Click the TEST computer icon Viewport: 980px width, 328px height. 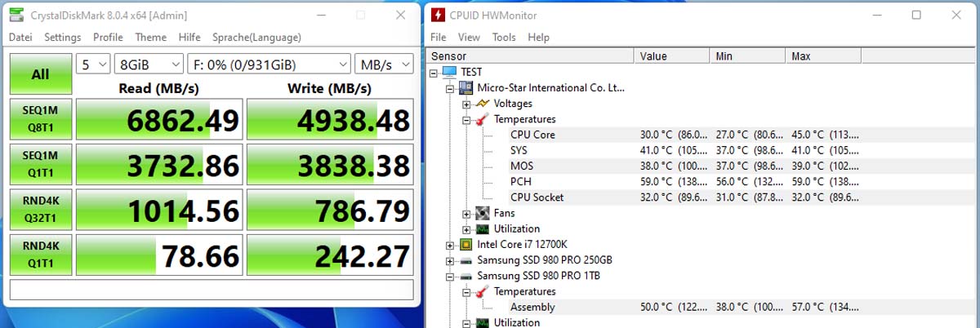pyautogui.click(x=450, y=72)
